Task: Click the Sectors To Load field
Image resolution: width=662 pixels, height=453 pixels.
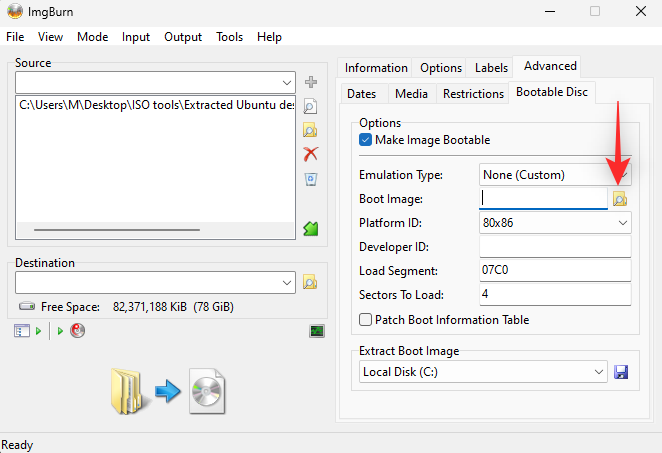Action: click(555, 294)
